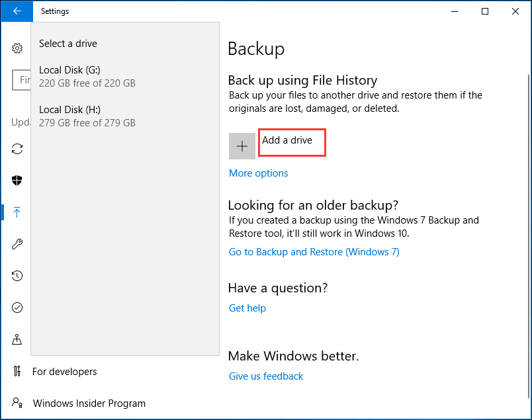Open For developers via its tools icon

[x=17, y=371]
